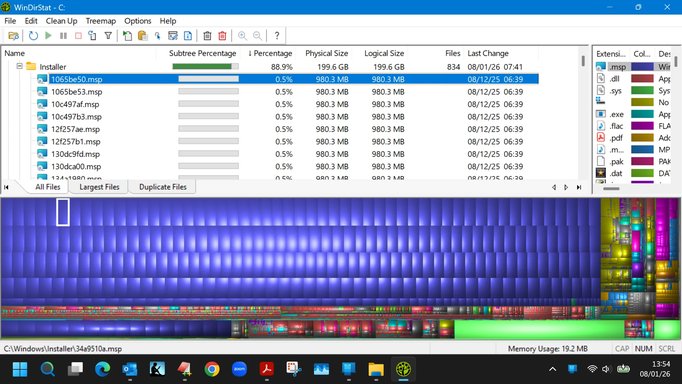The width and height of the screenshot is (682, 384).
Task: Switch to the Largest Files tab
Action: [99, 187]
